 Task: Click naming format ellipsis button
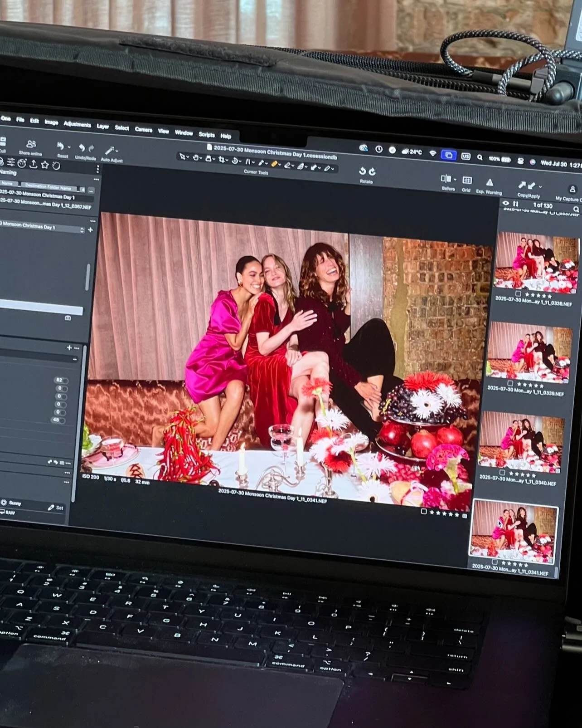[92, 191]
